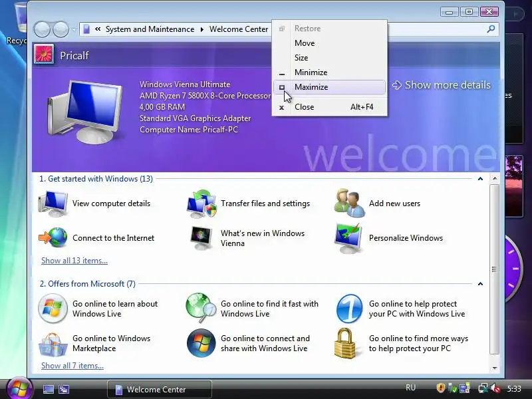Click the muted volume tray icon
This screenshot has width=532, height=399.
(x=495, y=388)
